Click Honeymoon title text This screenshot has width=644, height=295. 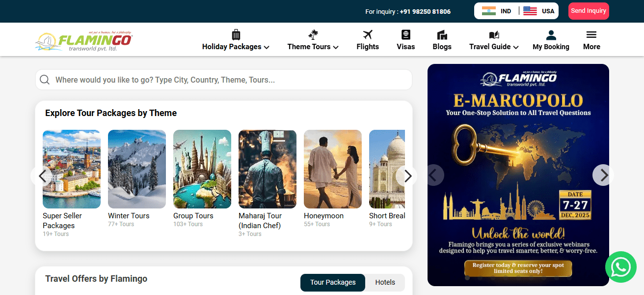tap(323, 216)
